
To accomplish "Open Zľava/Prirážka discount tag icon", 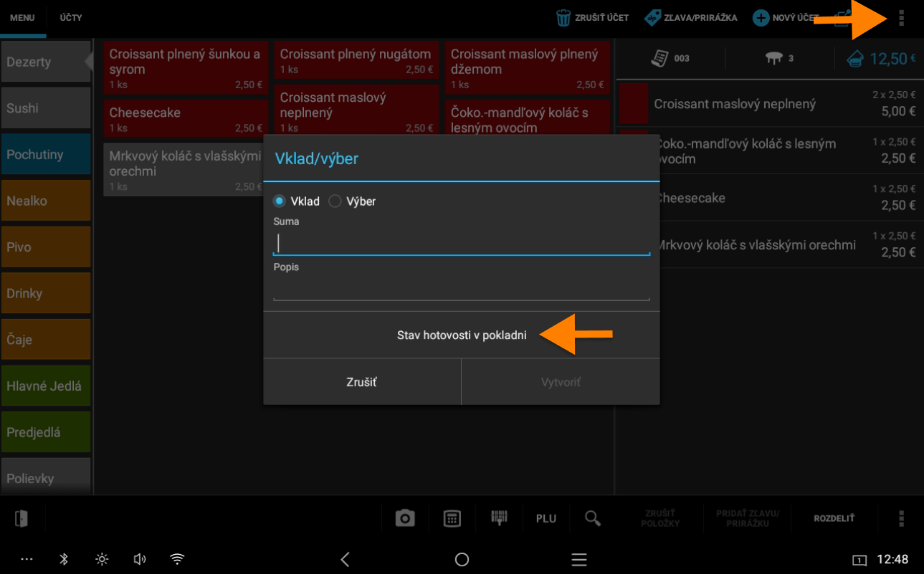I will [x=652, y=18].
